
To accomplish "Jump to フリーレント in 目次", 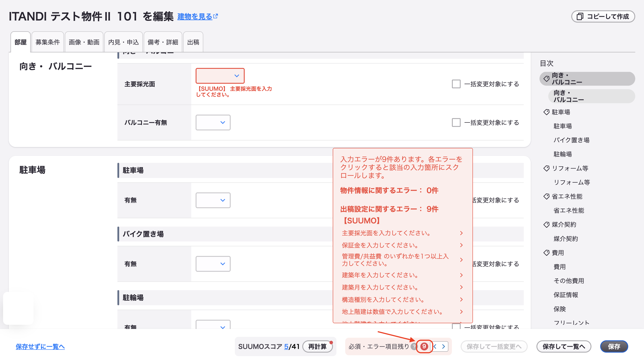I will tap(571, 322).
